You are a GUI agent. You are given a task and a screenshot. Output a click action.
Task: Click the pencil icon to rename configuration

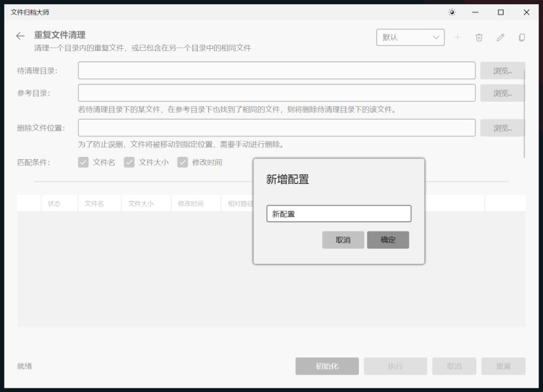[x=500, y=37]
